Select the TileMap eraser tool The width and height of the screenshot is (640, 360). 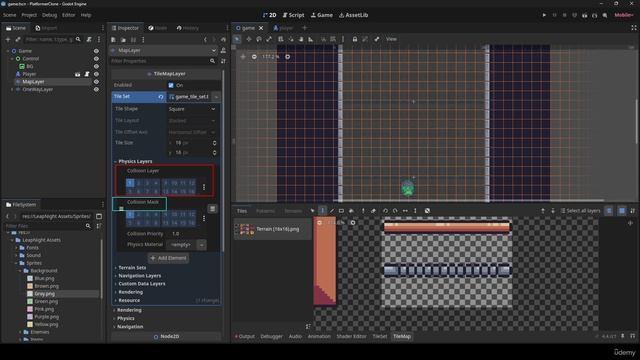click(373, 211)
